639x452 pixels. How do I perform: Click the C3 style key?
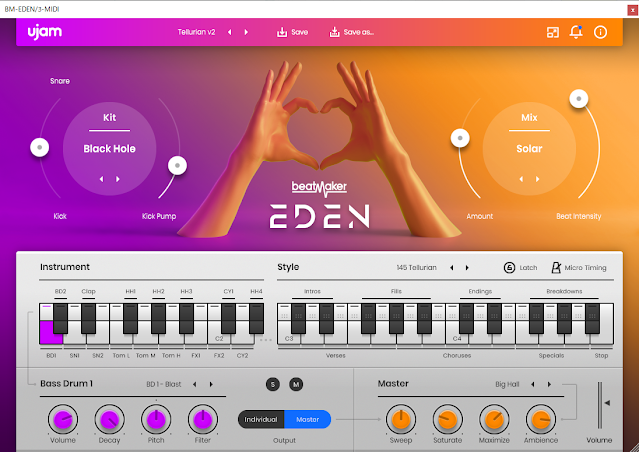tap(289, 338)
